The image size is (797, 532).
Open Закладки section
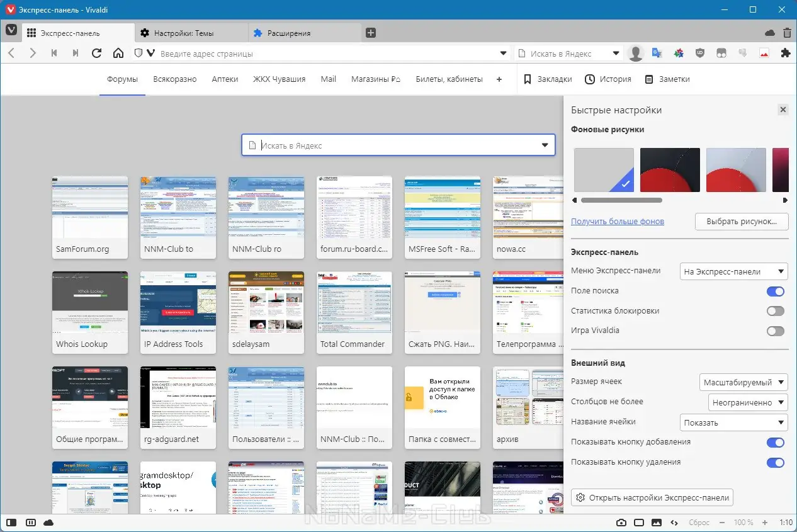click(x=548, y=79)
